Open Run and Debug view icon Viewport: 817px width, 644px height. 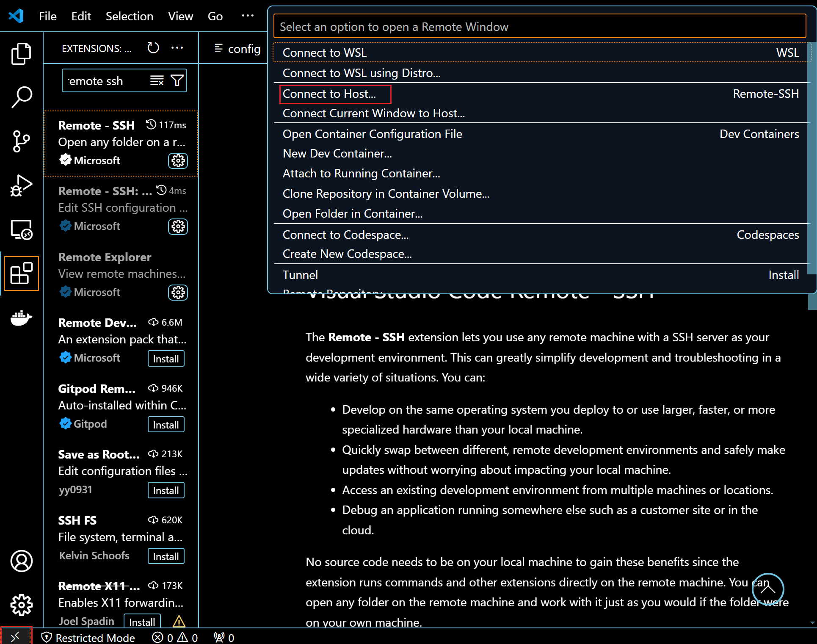21,185
